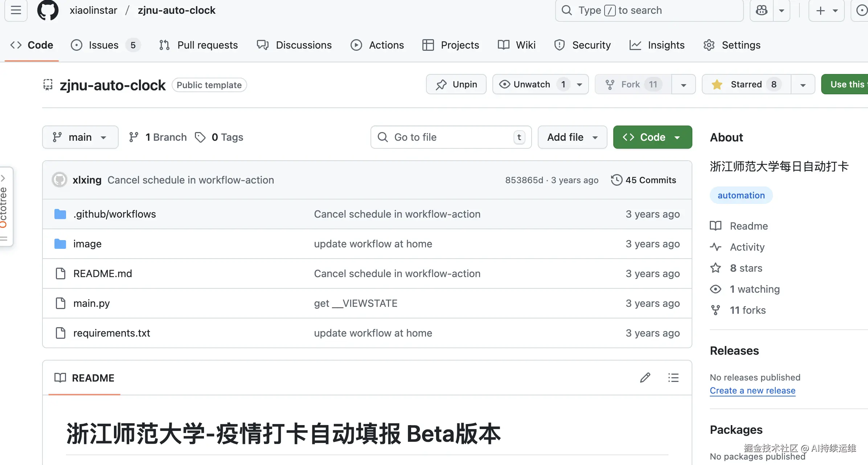Open the README outline list icon
Screen dimensions: 868x465
(673, 378)
